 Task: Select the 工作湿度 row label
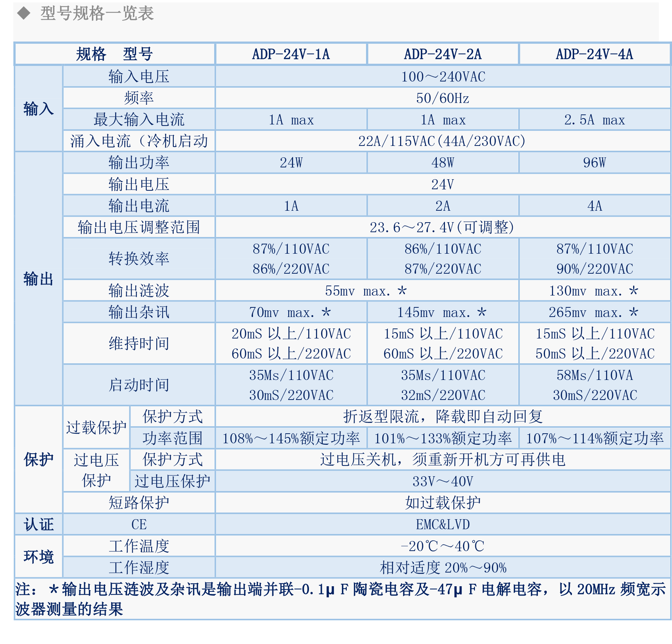point(139,567)
